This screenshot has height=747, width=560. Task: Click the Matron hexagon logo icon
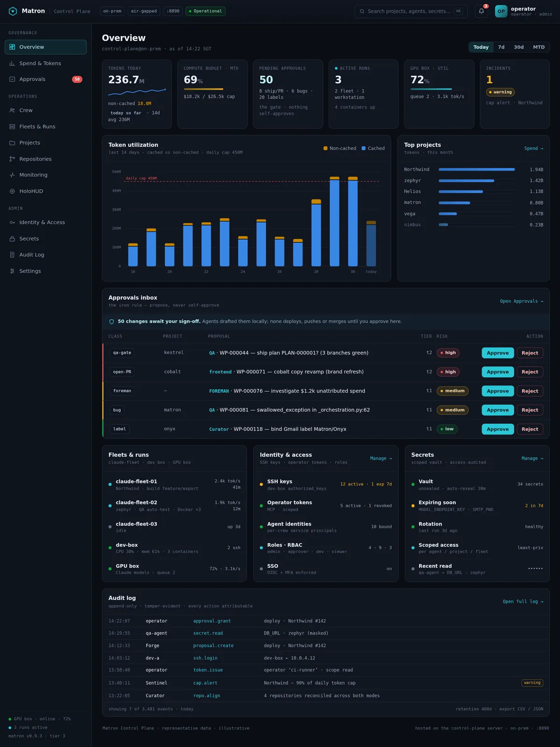(x=13, y=11)
